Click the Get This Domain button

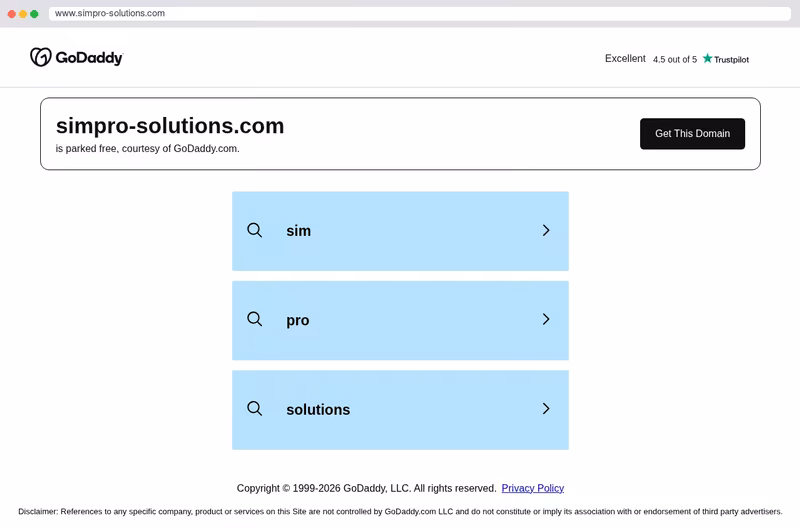click(x=692, y=134)
